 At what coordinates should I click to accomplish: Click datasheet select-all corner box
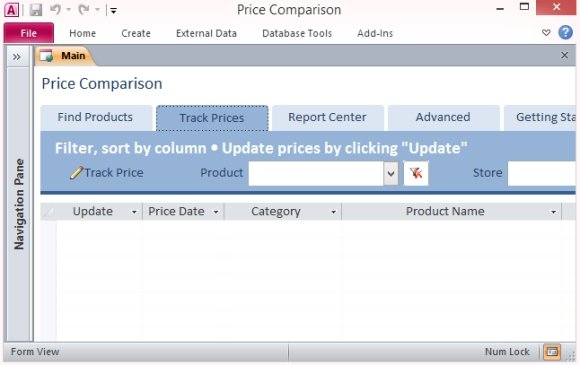click(48, 212)
